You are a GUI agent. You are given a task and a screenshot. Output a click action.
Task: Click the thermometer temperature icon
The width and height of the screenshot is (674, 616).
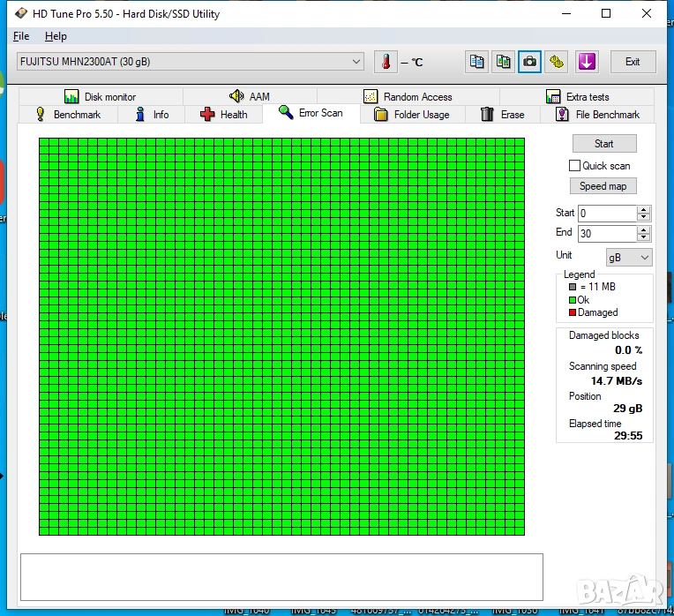(386, 62)
